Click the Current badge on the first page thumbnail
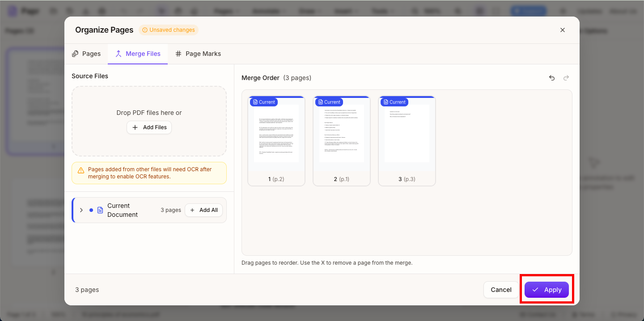644x321 pixels. coord(263,102)
